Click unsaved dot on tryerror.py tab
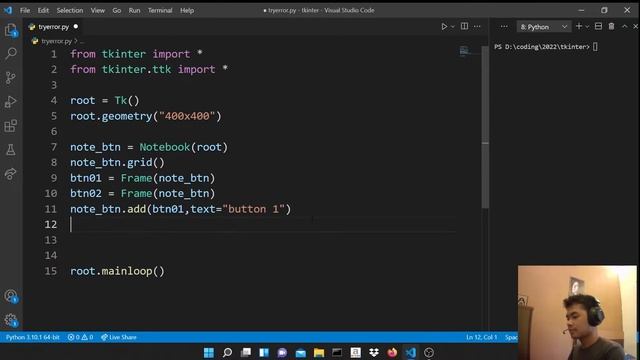This screenshot has height=360, width=640. (76, 27)
